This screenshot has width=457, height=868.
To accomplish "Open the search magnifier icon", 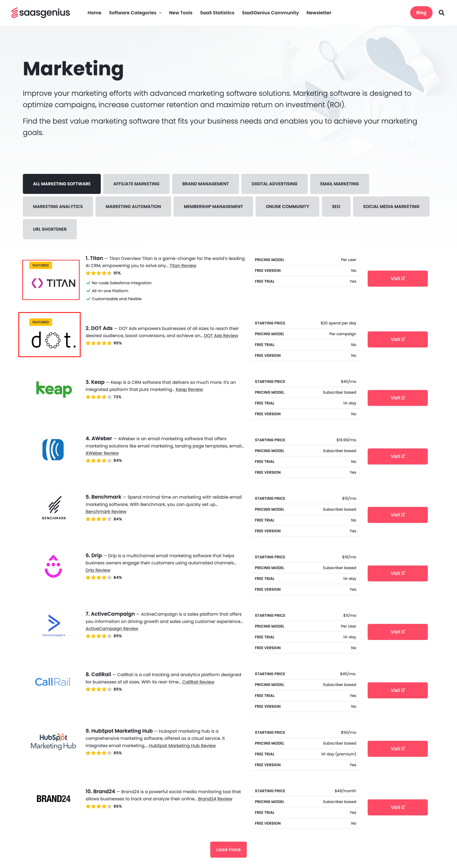I will coord(441,13).
